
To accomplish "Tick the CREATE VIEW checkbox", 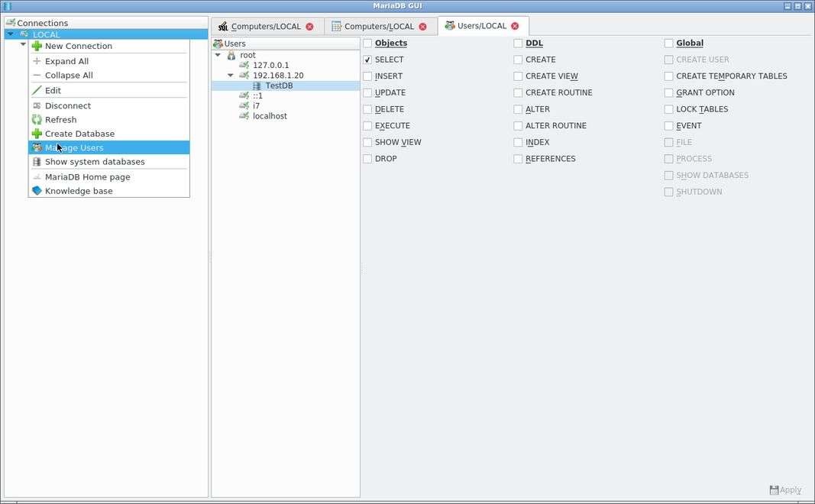I will tap(518, 76).
